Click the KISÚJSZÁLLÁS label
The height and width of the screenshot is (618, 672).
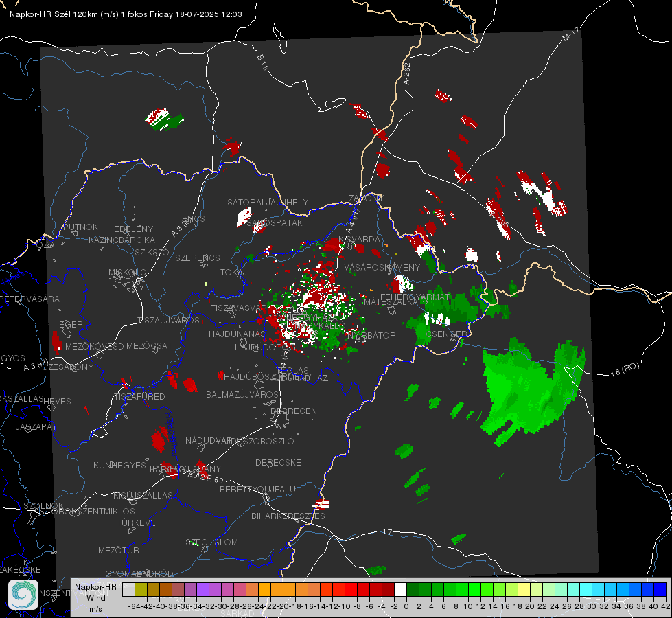(x=143, y=495)
